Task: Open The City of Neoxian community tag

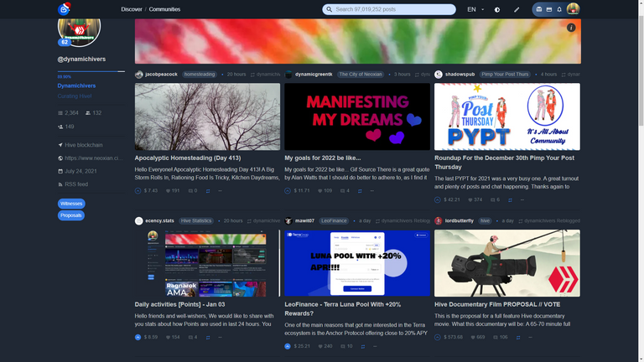Action: (x=361, y=75)
